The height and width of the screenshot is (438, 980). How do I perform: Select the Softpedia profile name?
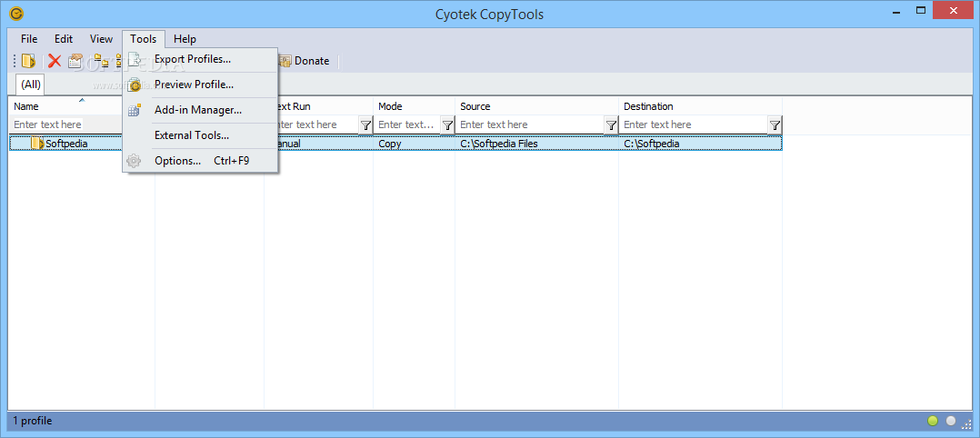tap(67, 144)
